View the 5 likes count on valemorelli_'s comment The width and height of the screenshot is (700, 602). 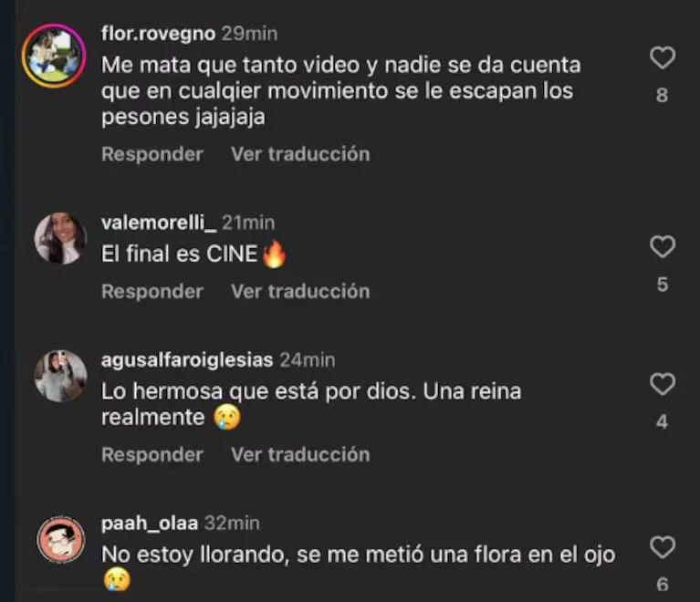[x=663, y=285]
